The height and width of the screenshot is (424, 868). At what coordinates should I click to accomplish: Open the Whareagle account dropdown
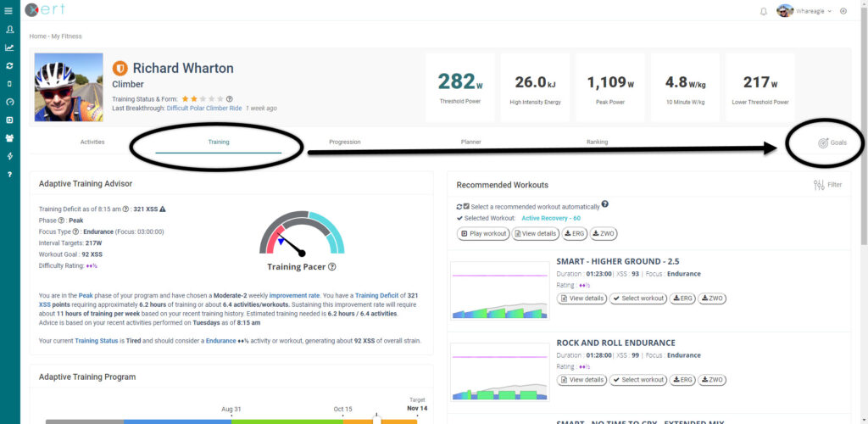click(814, 11)
